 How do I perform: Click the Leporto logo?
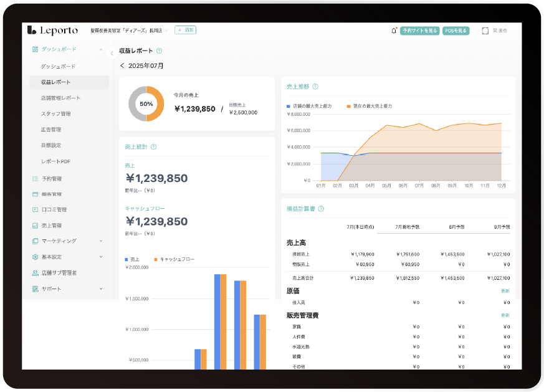click(51, 30)
